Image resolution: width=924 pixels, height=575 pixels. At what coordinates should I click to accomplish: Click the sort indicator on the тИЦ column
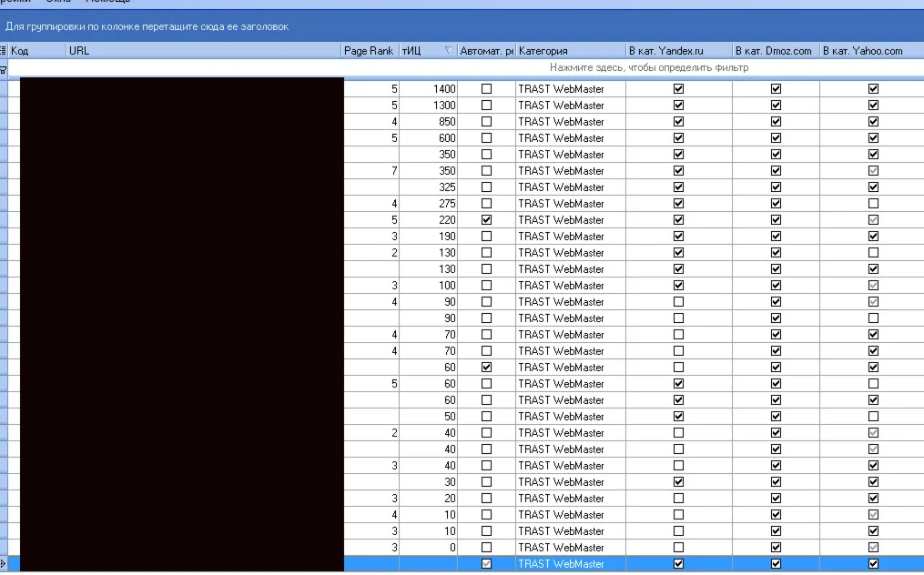[448, 51]
